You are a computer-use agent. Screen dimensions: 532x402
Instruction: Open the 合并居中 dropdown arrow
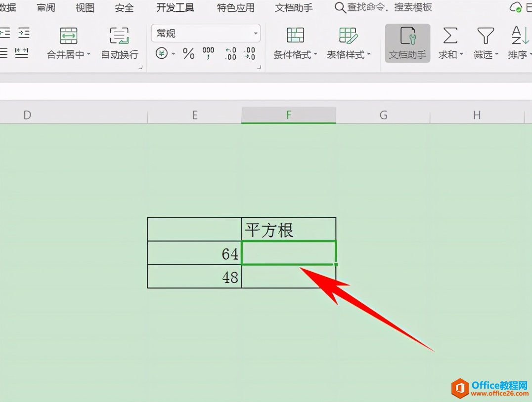click(89, 54)
